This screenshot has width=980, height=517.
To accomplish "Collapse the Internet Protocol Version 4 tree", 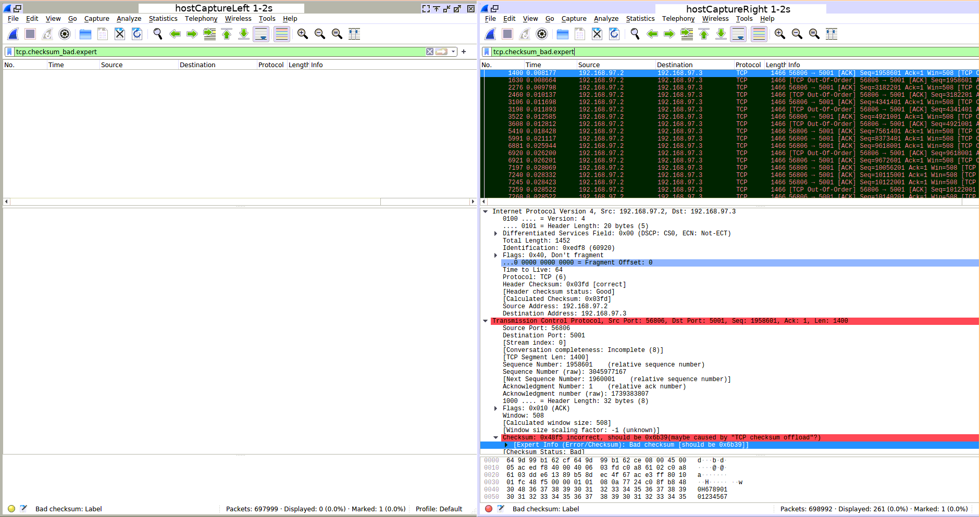I will pyautogui.click(x=486, y=211).
